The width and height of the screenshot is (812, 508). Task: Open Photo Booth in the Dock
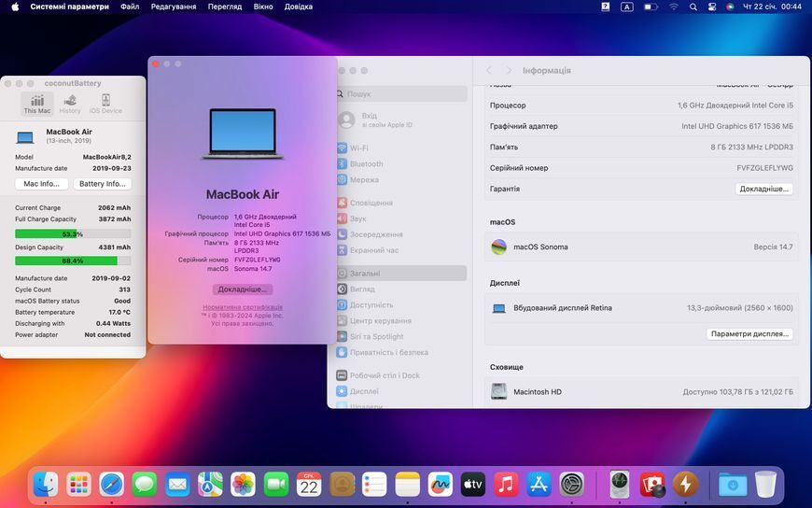pos(652,485)
